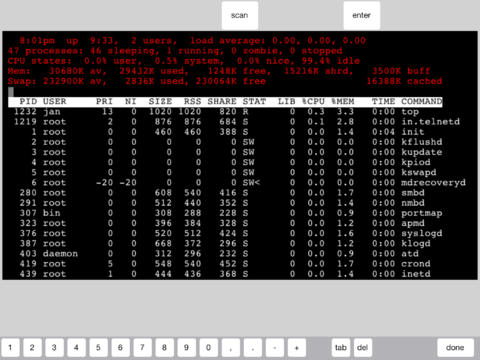480x360 pixels.
Task: Click the '16388K cached' text
Action: pyautogui.click(x=404, y=81)
